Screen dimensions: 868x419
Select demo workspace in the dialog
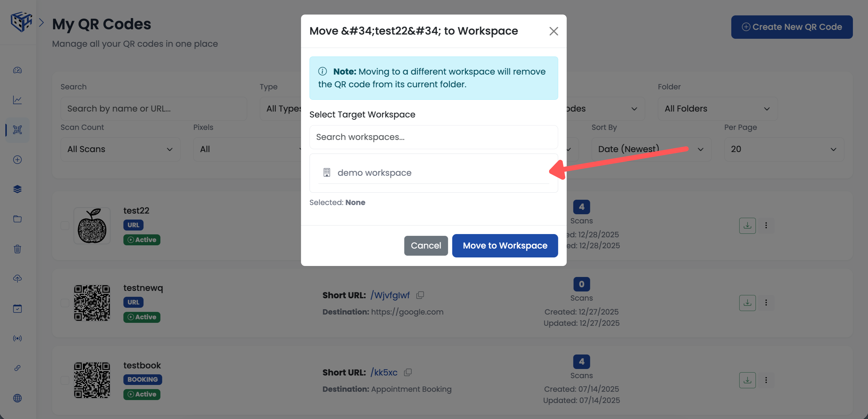click(374, 173)
